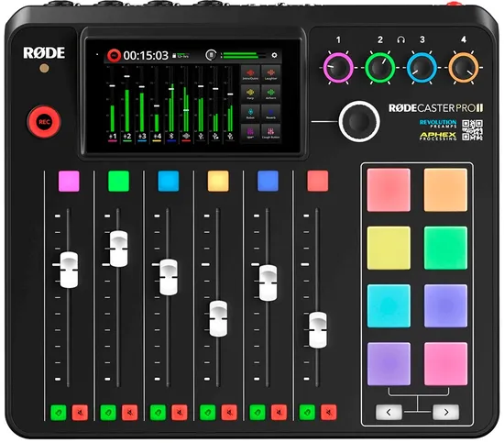504x443 pixels.
Task: Push the dark blue channel select button
Action: coord(268,181)
